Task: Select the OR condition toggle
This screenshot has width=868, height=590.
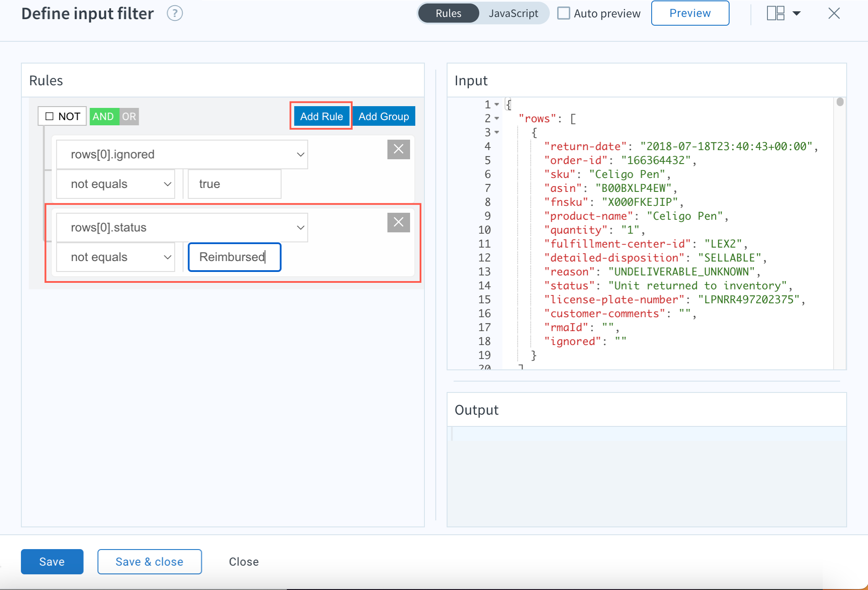Action: tap(129, 117)
